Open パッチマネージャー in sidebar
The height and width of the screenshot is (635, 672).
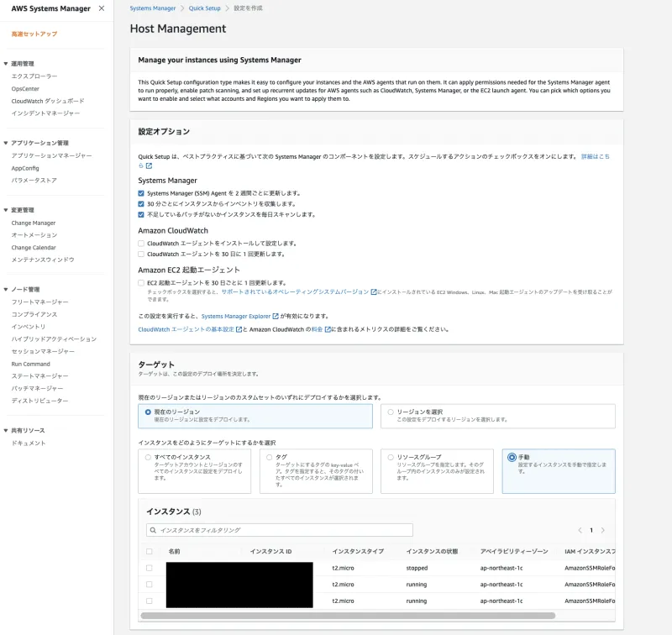tap(37, 388)
